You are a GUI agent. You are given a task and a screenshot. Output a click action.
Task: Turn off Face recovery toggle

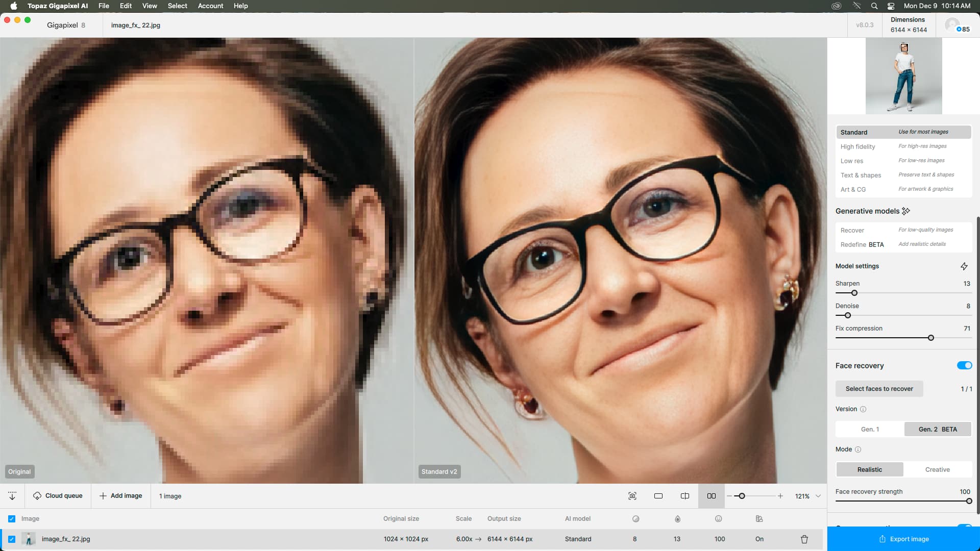tap(964, 365)
